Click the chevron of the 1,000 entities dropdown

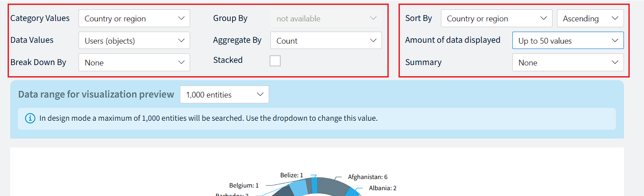click(260, 94)
